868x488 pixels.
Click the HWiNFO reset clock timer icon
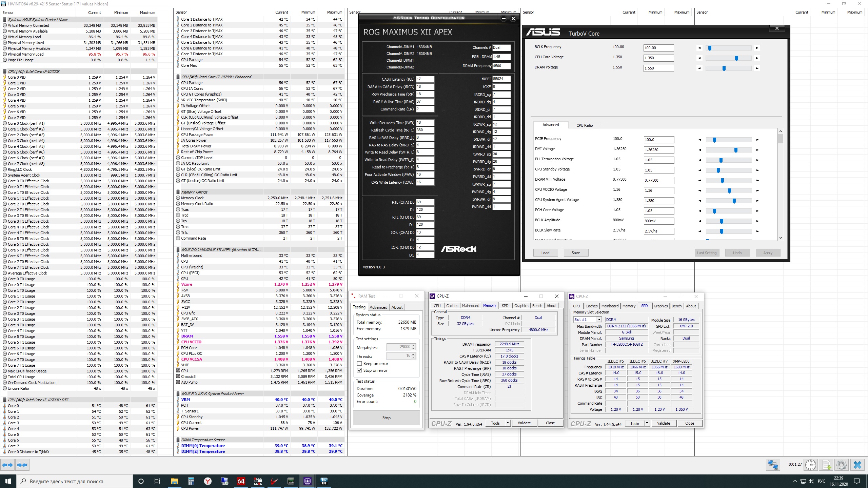point(811,465)
